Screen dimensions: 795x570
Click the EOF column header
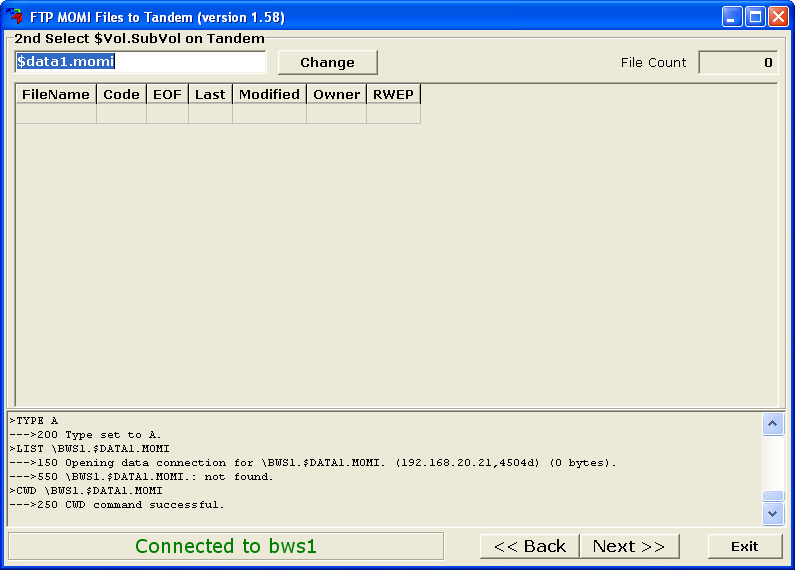click(x=167, y=94)
